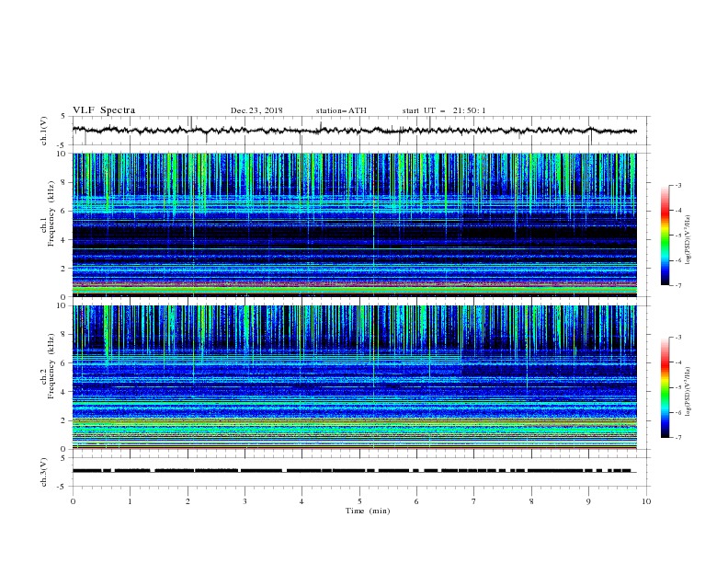Click the "Time (min)" axis title
The image size is (728, 563).
[x=368, y=511]
